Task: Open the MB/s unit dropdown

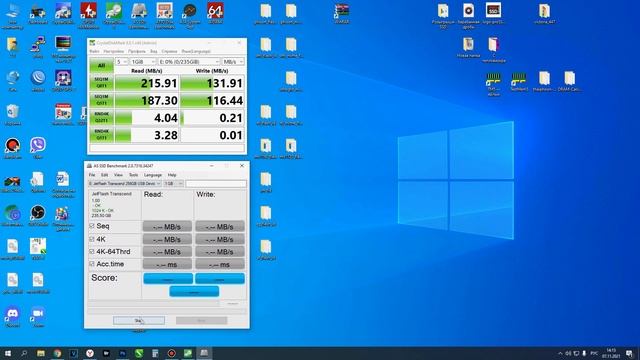Action: click(x=233, y=62)
